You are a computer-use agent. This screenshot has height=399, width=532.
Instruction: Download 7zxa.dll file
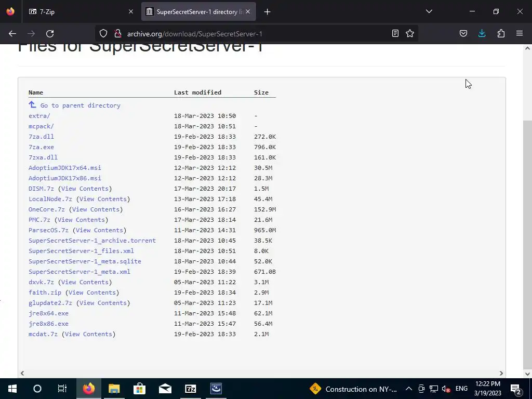pos(43,157)
